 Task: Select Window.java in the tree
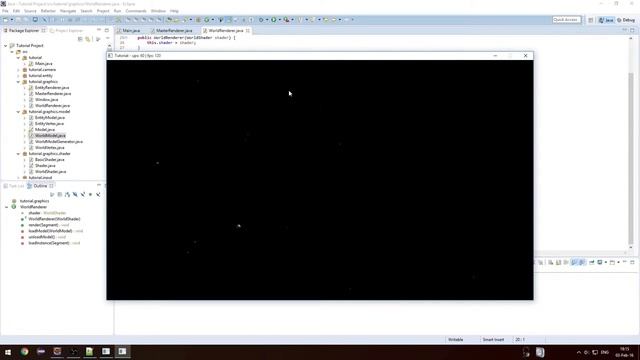coord(46,100)
